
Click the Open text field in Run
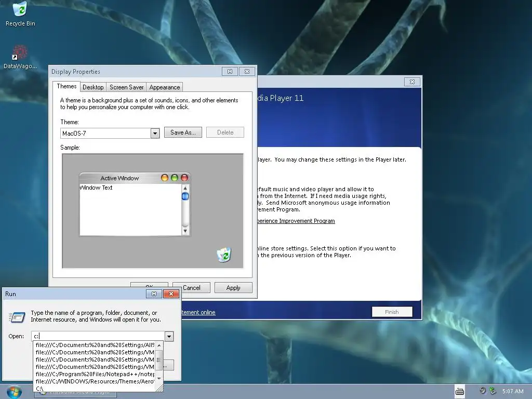pyautogui.click(x=98, y=336)
